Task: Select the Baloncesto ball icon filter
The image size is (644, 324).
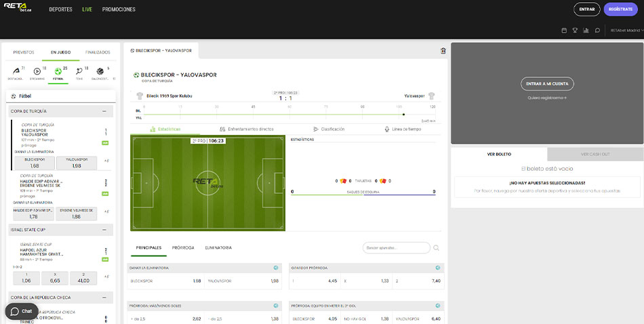Action: (x=100, y=72)
